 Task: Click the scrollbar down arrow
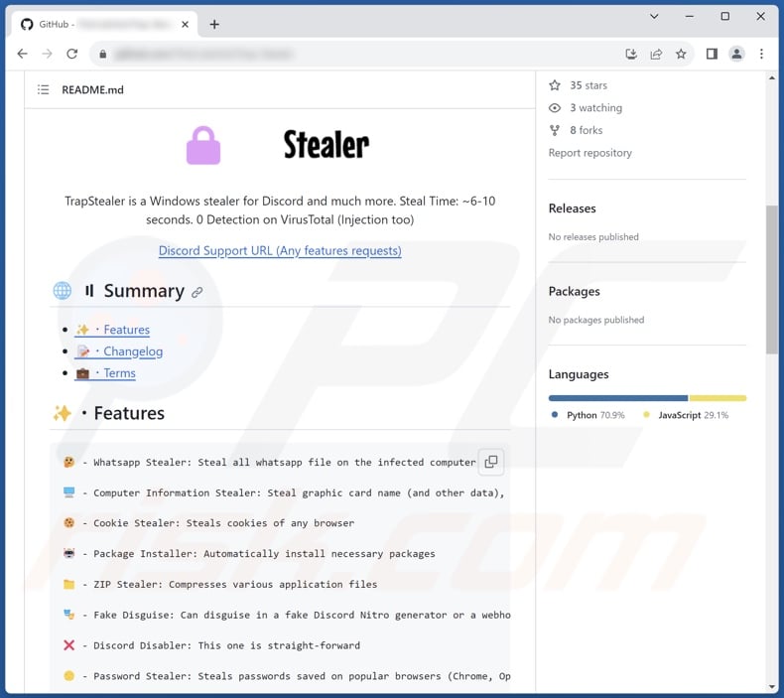click(x=771, y=687)
